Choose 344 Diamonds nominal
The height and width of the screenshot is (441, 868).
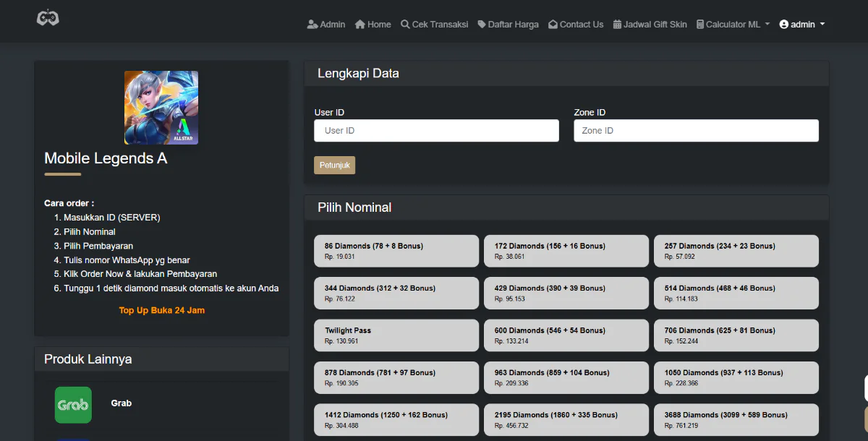[x=396, y=293]
